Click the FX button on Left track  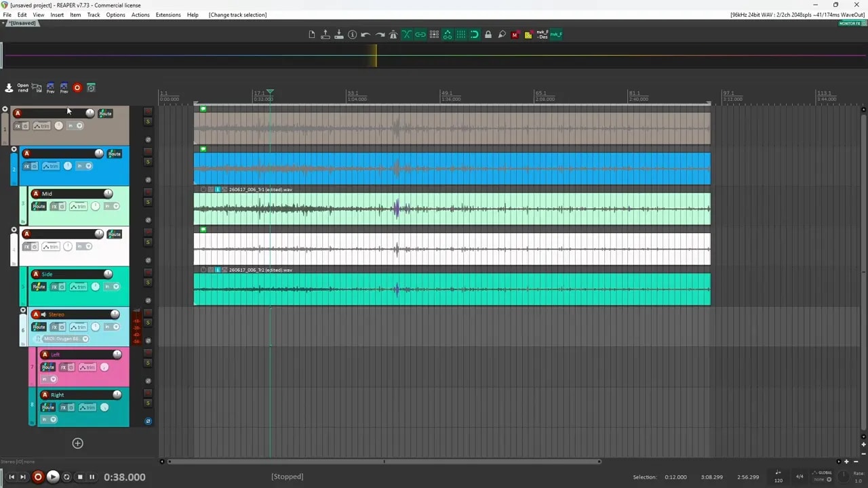(x=63, y=367)
